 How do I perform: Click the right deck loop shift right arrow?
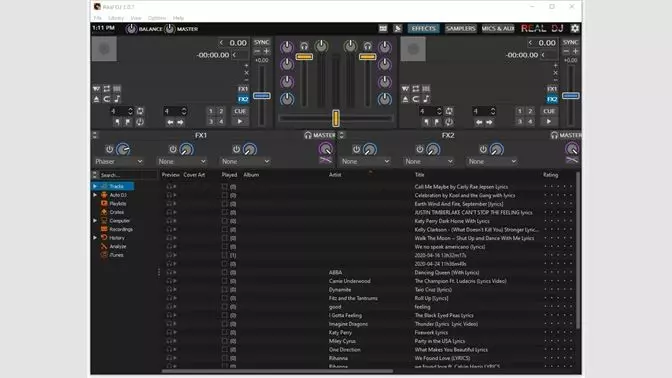tap(489, 122)
